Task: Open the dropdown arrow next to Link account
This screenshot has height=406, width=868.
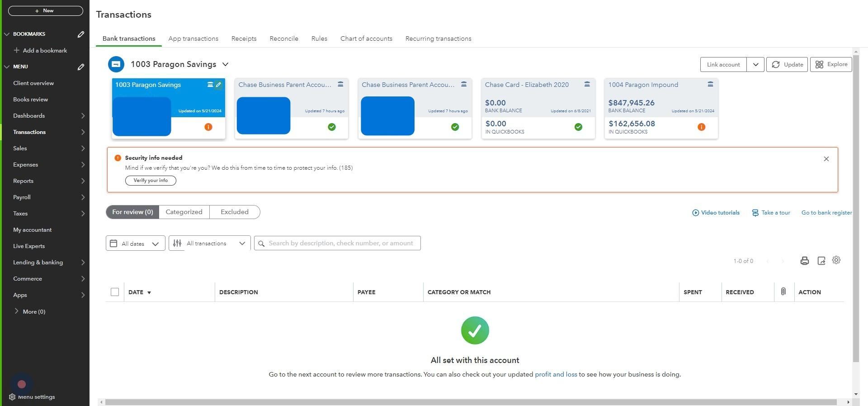Action: [755, 65]
